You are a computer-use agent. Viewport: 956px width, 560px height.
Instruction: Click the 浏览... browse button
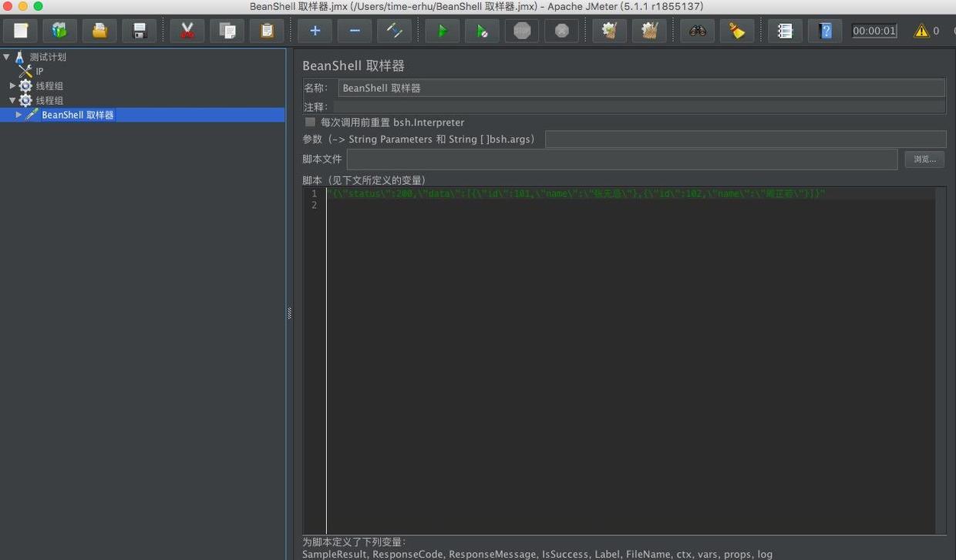(x=924, y=159)
